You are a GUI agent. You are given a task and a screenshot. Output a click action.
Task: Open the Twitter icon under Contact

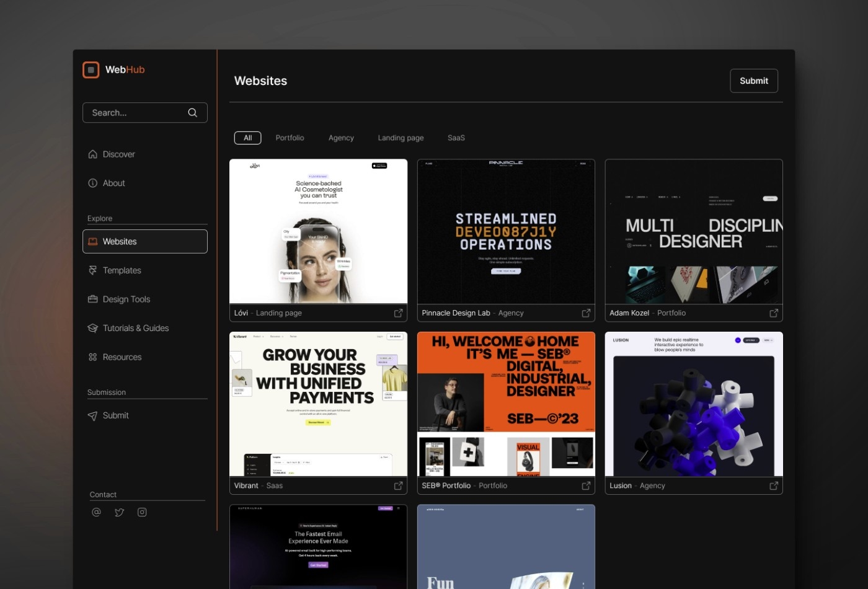click(119, 511)
